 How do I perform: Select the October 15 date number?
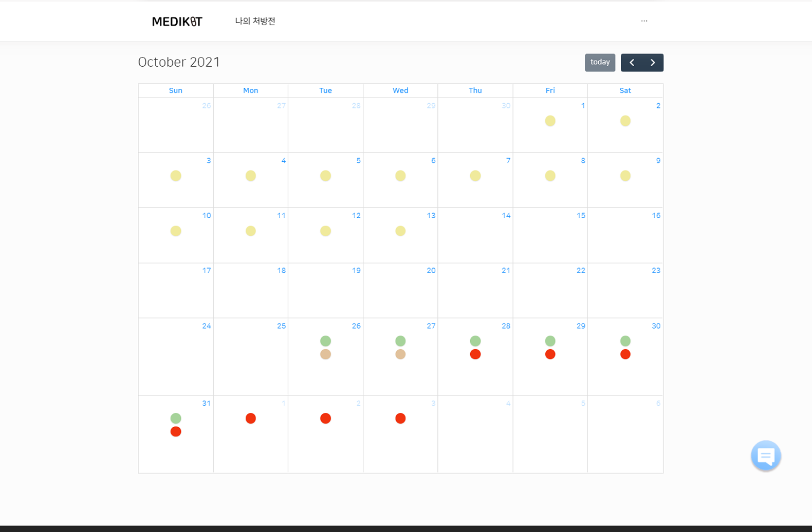[581, 216]
